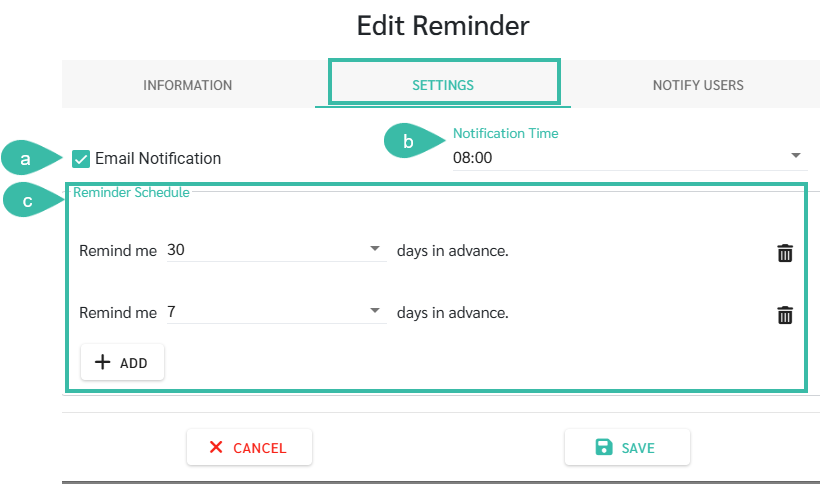Click the annotation marker labeled b
820x484 pixels.
tap(413, 141)
